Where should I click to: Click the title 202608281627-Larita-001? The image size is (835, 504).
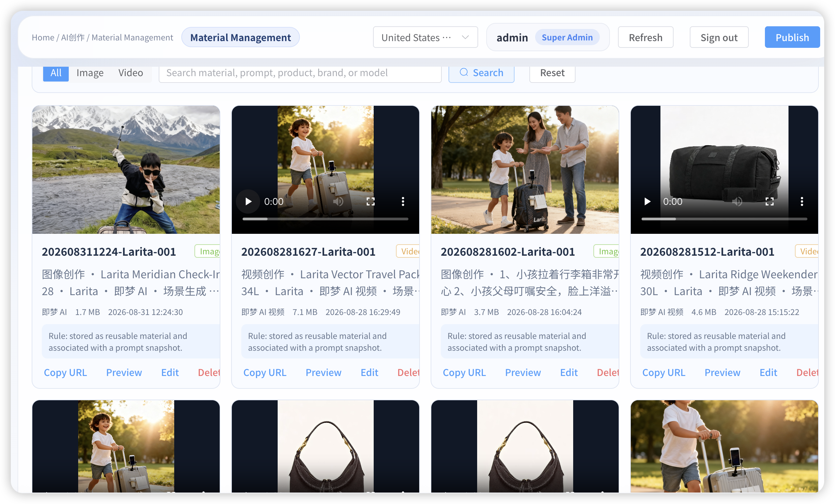308,252
